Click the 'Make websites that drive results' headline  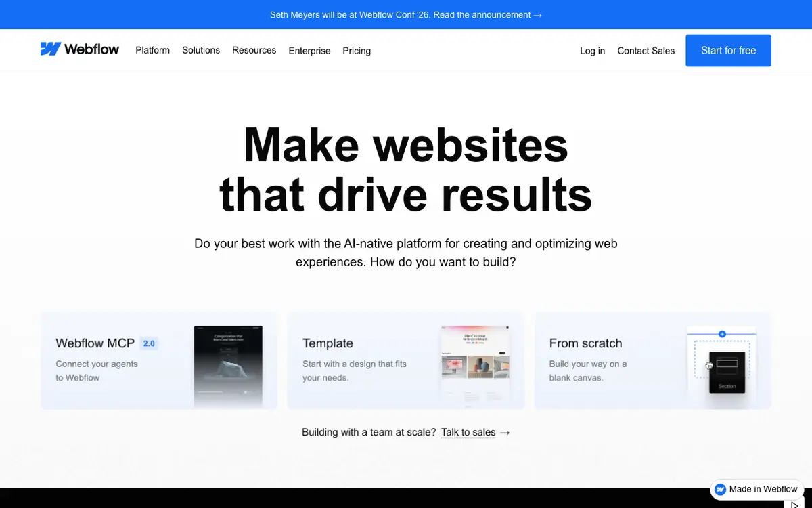pos(406,169)
